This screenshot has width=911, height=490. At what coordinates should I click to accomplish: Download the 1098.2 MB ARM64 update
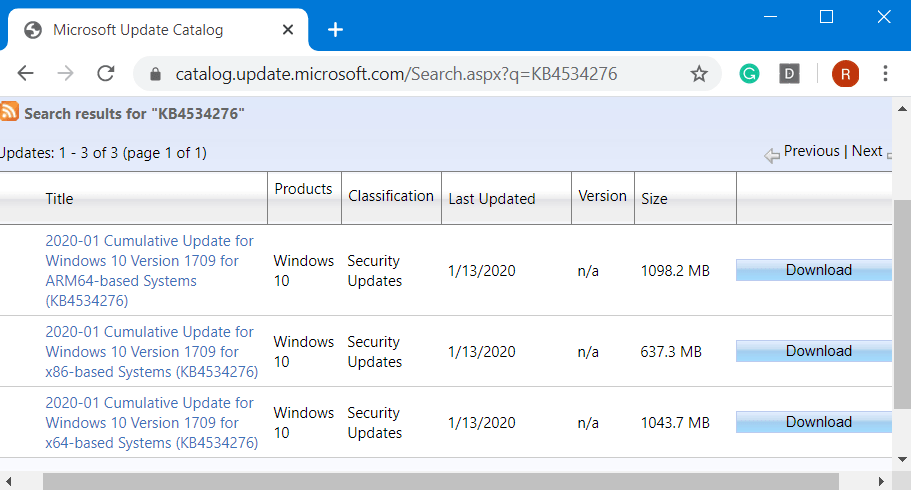pos(814,270)
